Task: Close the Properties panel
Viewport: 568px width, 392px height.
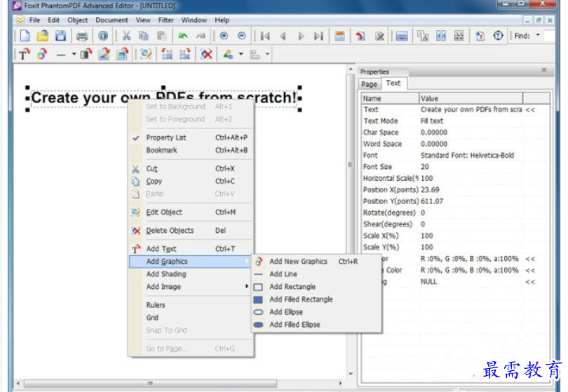Action: point(544,70)
